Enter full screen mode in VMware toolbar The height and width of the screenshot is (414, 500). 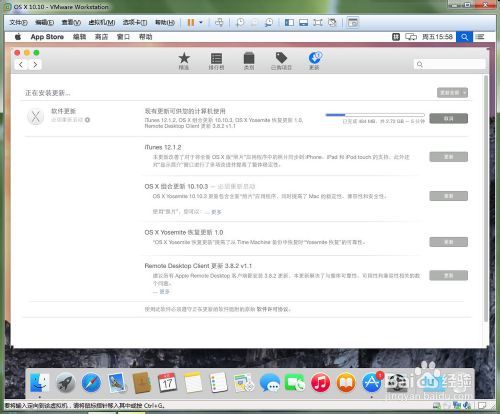[318, 22]
